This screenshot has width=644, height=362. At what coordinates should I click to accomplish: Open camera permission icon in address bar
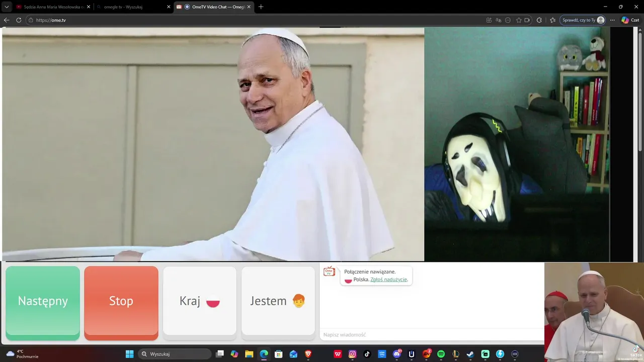point(527,20)
